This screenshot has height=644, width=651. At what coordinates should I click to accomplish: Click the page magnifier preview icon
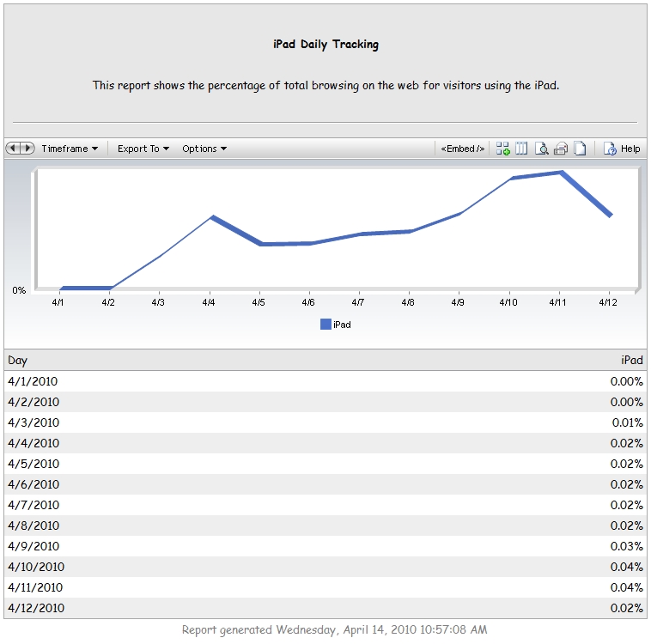[x=541, y=149]
